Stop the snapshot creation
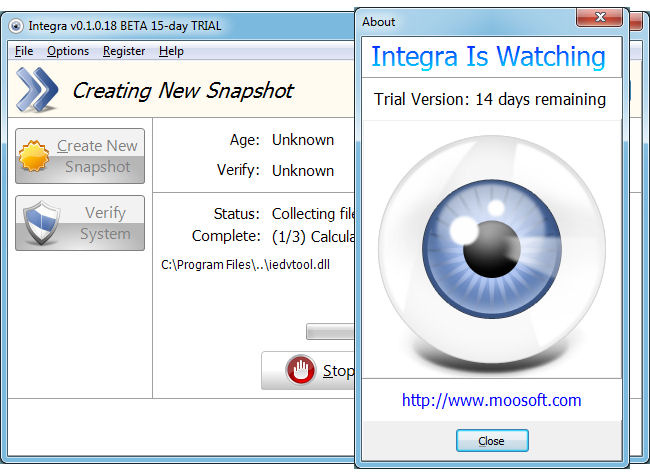 click(308, 371)
